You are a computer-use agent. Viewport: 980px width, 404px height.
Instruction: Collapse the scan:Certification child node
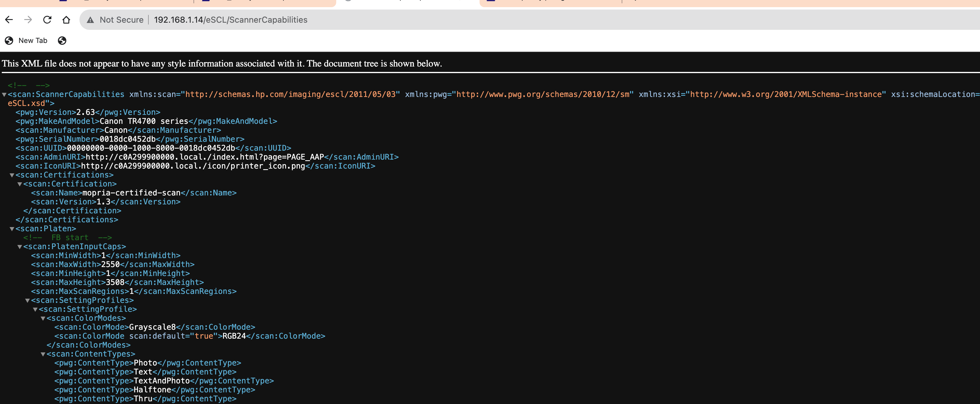pos(20,184)
